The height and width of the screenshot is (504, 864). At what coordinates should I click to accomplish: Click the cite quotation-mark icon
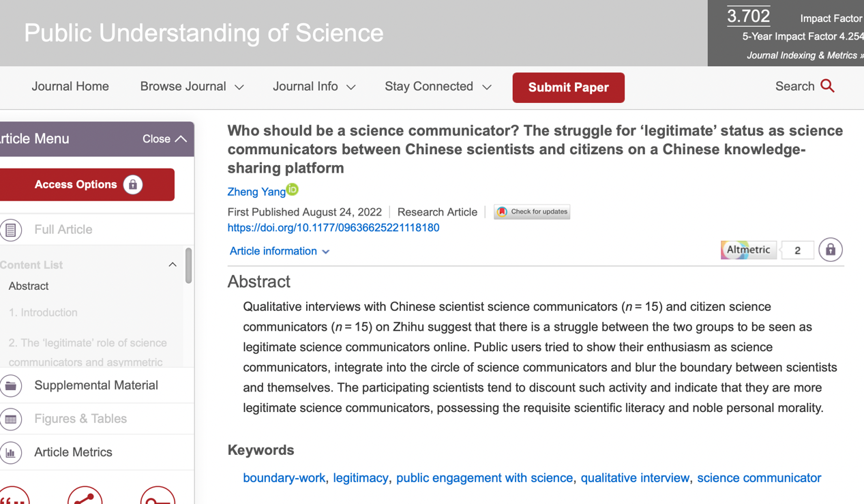click(x=14, y=498)
